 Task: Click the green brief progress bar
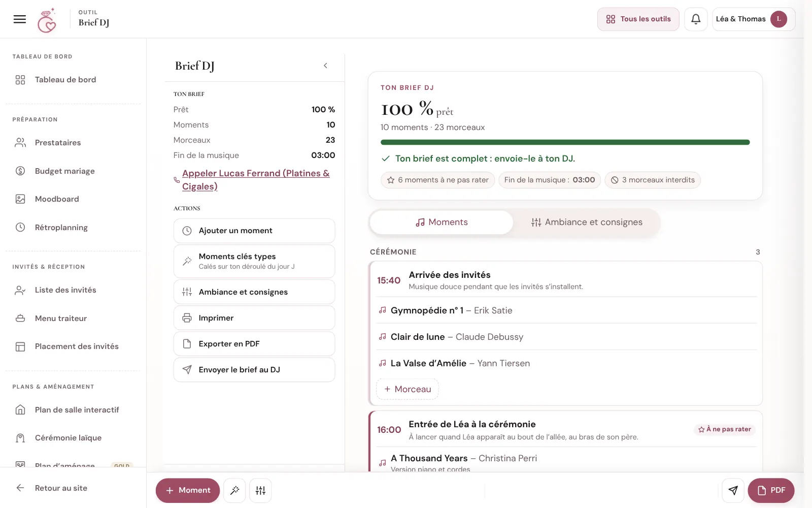click(565, 142)
